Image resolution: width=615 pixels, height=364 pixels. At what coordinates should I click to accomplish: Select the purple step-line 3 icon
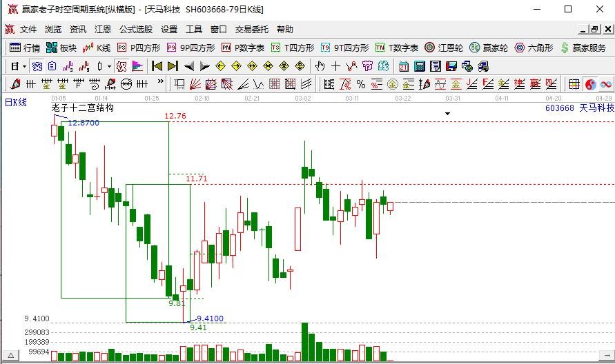pyautogui.click(x=68, y=66)
